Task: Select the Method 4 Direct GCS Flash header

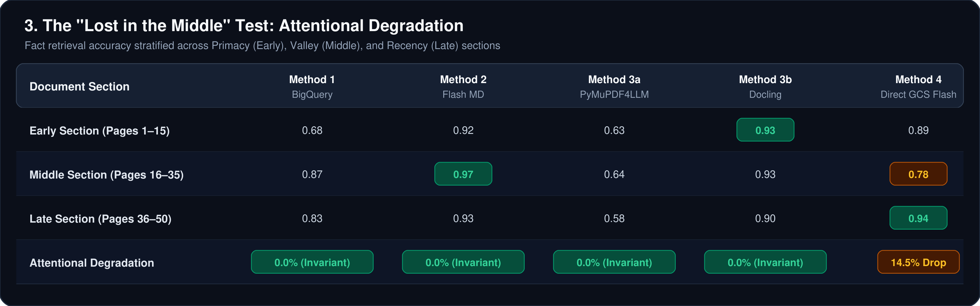Action: pos(918,87)
